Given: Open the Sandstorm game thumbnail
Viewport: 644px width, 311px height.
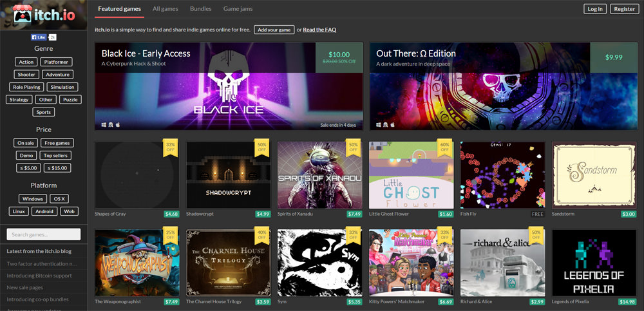Looking at the screenshot, I should (x=594, y=175).
